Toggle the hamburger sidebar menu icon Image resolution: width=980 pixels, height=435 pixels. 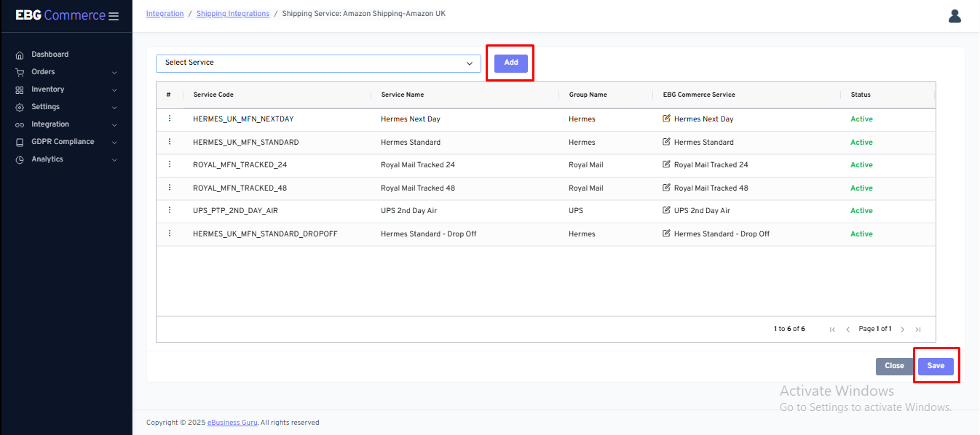click(114, 16)
